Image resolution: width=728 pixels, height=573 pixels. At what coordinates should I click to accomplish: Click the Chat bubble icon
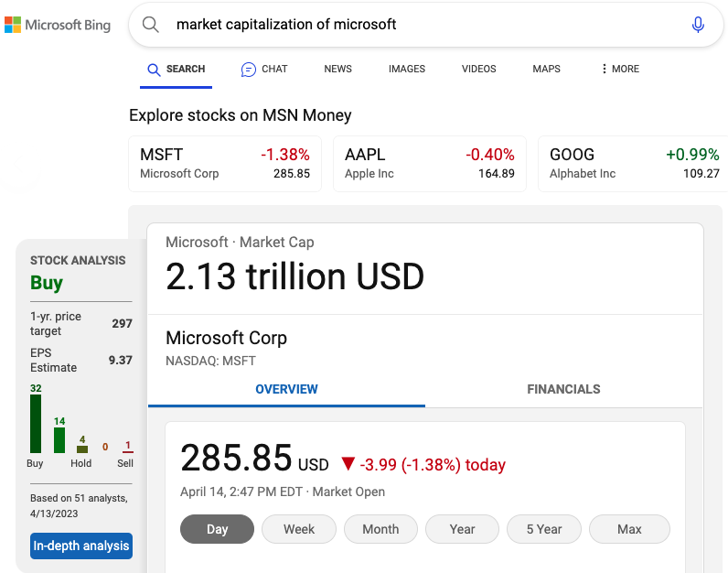click(249, 70)
